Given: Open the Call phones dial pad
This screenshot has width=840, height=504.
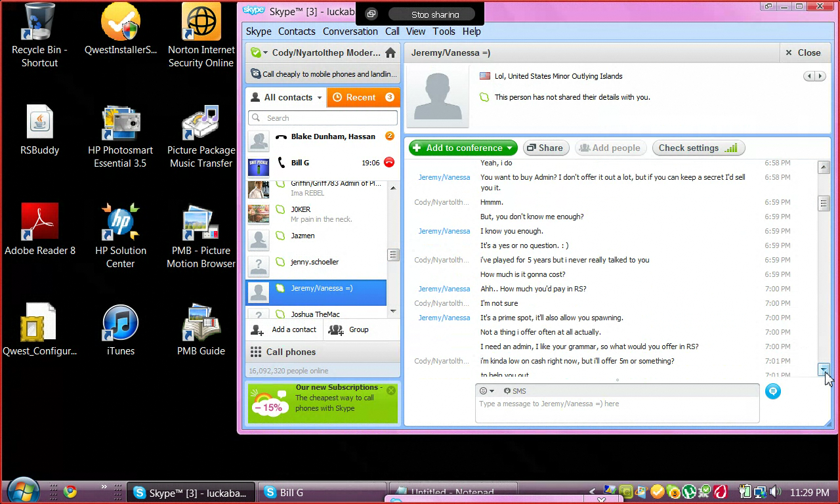Looking at the screenshot, I should point(323,352).
